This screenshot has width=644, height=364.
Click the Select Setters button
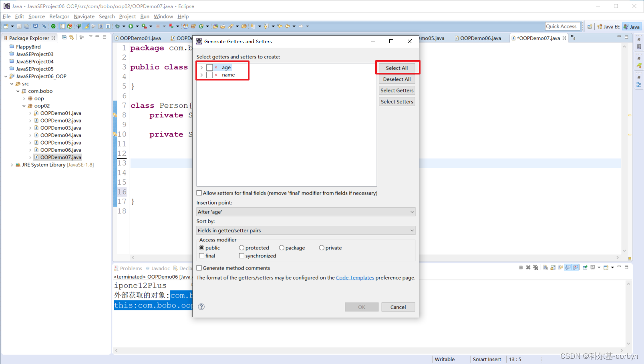tap(397, 102)
